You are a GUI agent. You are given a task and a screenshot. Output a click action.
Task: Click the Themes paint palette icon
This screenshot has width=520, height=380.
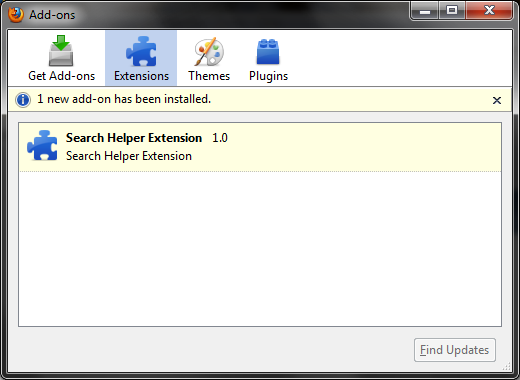point(209,52)
